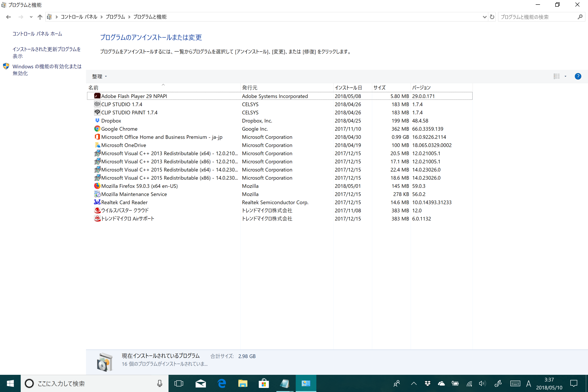
Task: Click the blue help question mark icon
Action: pyautogui.click(x=578, y=76)
